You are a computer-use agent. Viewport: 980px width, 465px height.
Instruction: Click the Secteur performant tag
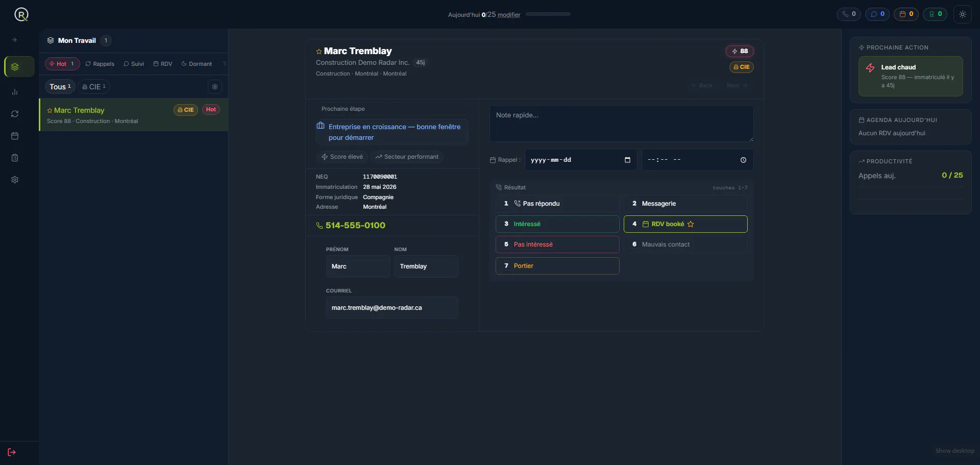(407, 157)
